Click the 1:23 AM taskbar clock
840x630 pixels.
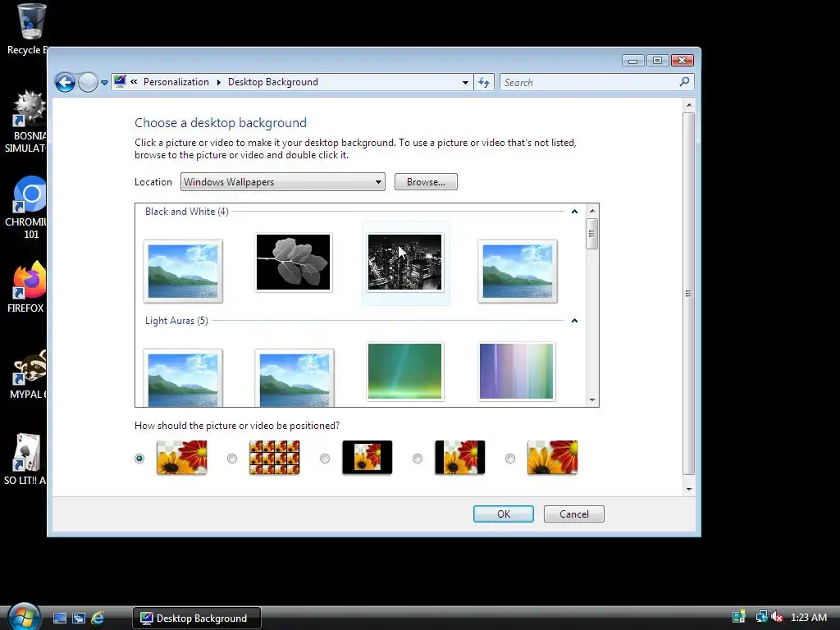tap(808, 618)
